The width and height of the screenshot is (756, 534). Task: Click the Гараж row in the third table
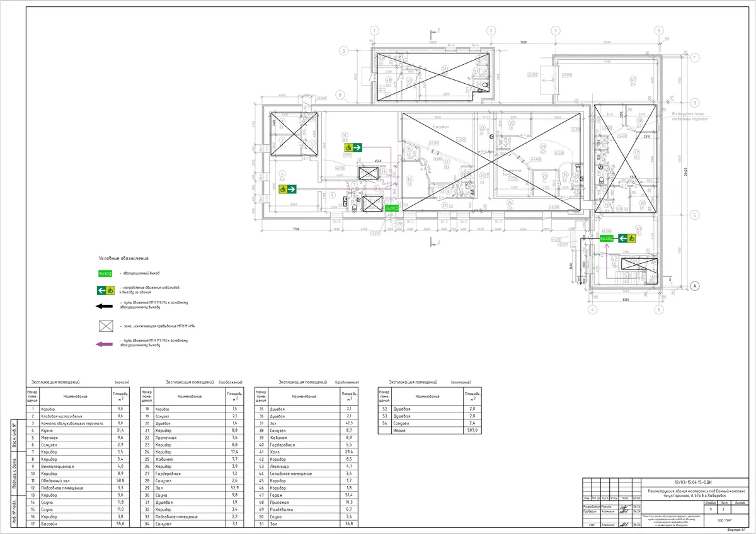(x=306, y=496)
